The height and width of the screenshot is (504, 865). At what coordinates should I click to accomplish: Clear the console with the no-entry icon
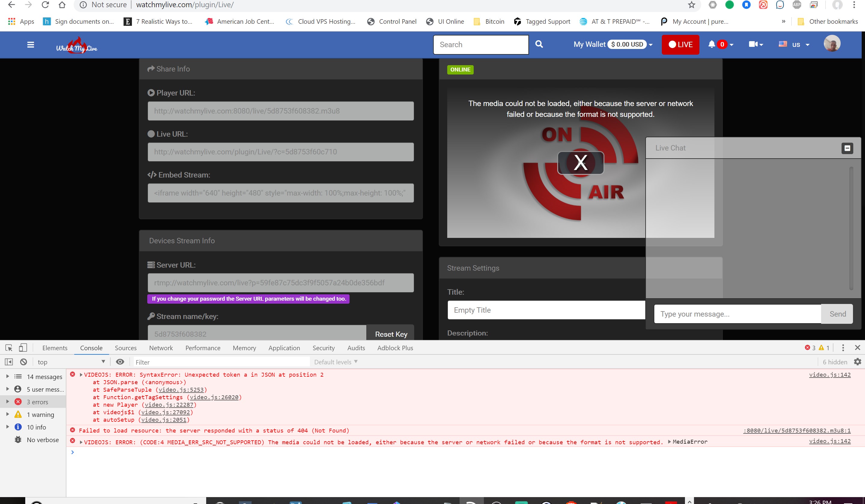coord(23,362)
